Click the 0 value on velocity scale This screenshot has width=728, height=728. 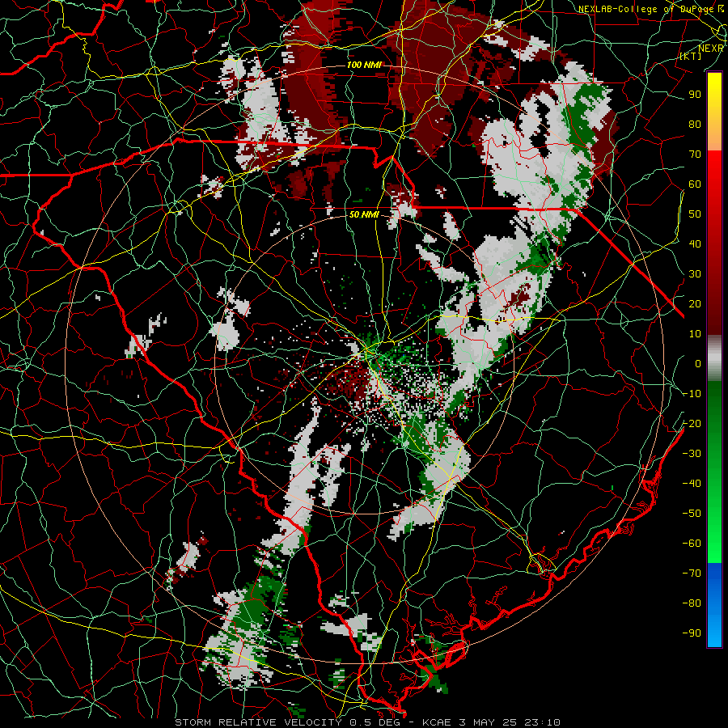(x=698, y=363)
